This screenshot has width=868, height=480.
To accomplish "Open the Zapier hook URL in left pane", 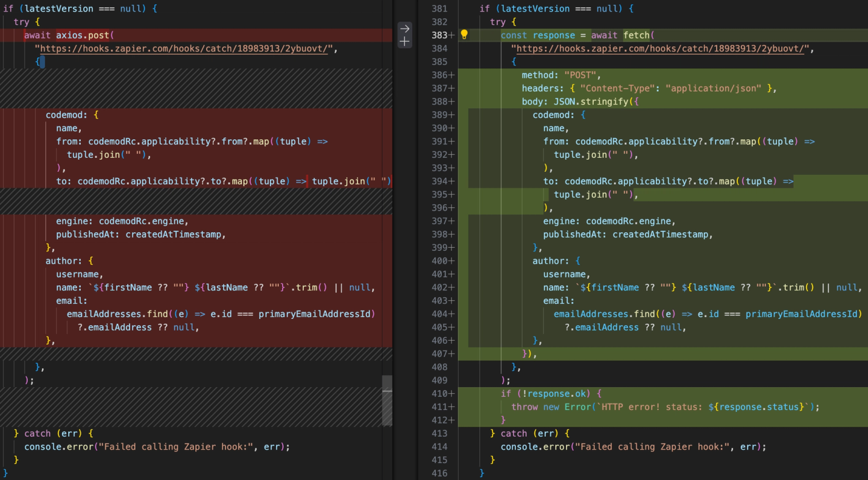I will 183,49.
